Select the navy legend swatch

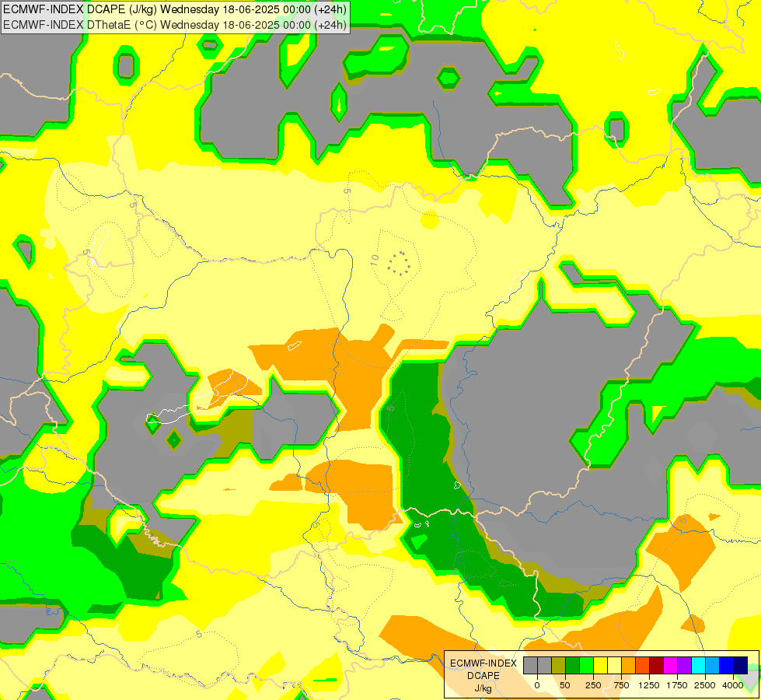pyautogui.click(x=740, y=665)
